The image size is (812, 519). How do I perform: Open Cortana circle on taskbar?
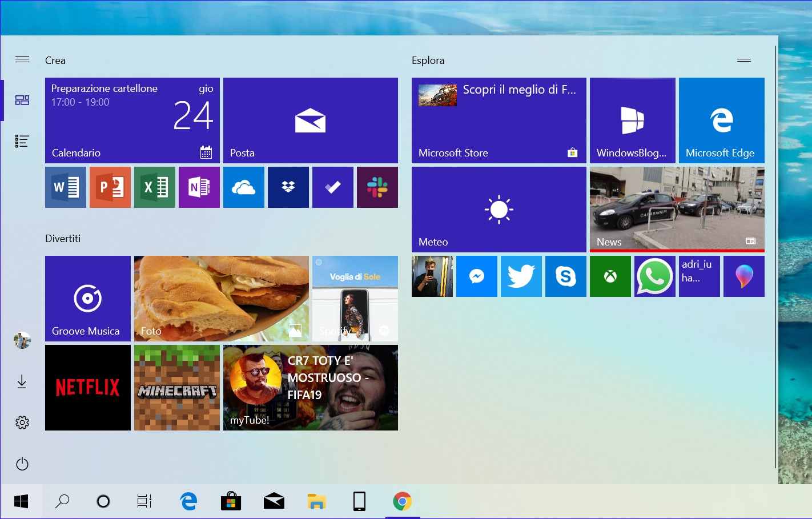point(103,501)
